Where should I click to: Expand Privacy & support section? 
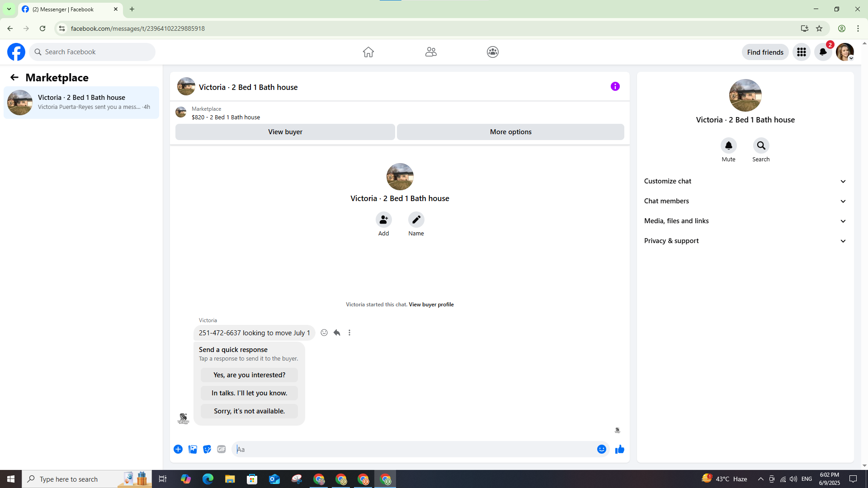coord(745,241)
